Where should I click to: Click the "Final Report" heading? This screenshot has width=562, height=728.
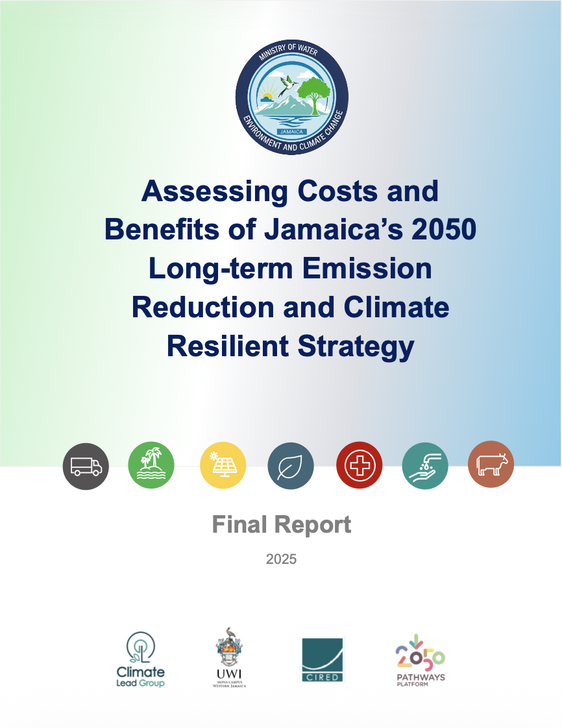tap(282, 524)
